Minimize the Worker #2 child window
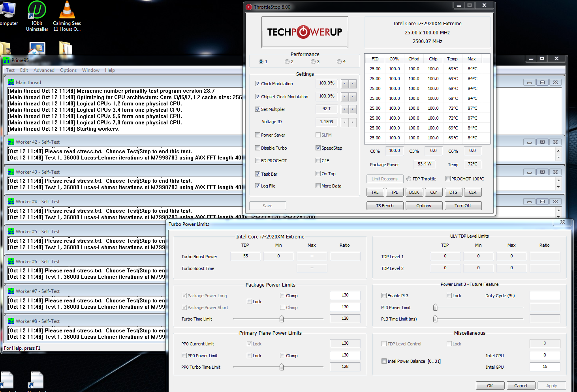The width and height of the screenshot is (577, 392). (x=529, y=142)
